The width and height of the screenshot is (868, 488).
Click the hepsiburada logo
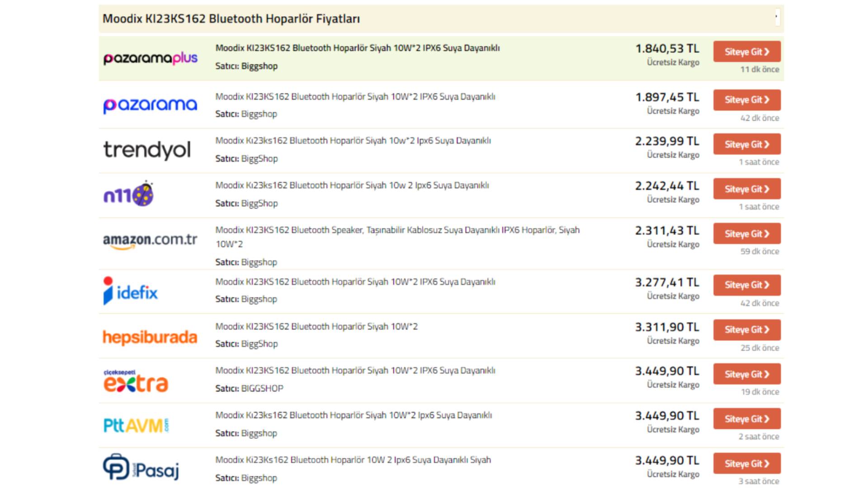[150, 337]
